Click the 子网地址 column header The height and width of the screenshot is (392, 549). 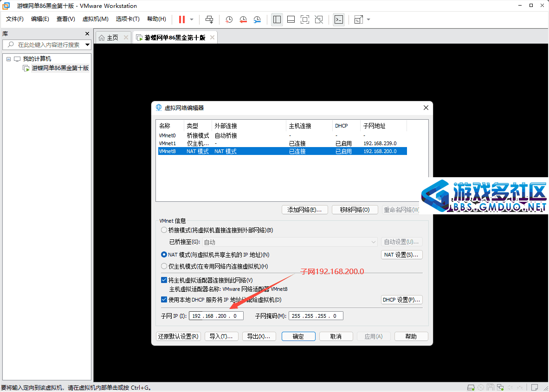[383, 126]
